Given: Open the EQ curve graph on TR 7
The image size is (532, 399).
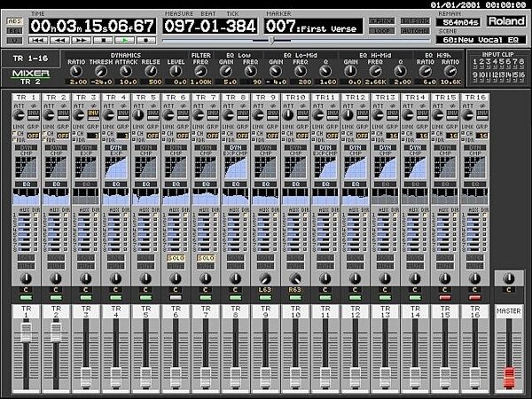Looking at the screenshot, I should [x=206, y=197].
